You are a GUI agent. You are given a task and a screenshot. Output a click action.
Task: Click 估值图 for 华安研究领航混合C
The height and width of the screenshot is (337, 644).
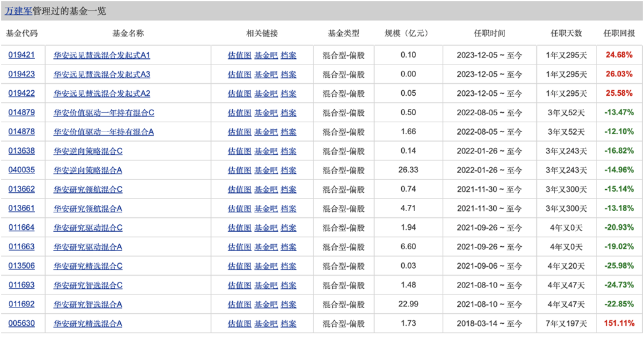coord(239,190)
